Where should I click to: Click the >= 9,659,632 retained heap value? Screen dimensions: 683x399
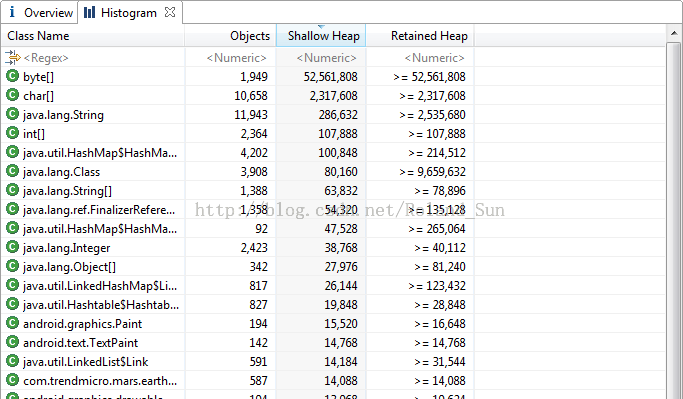point(433,172)
